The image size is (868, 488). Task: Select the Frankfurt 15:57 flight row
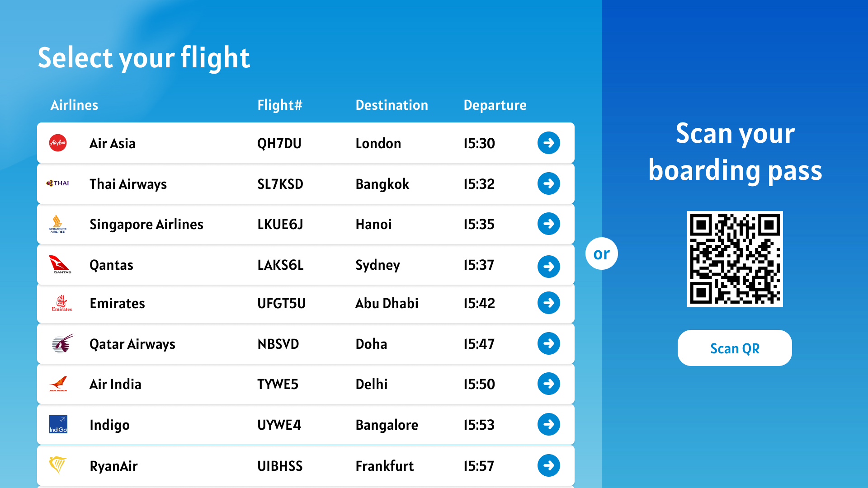(x=306, y=465)
